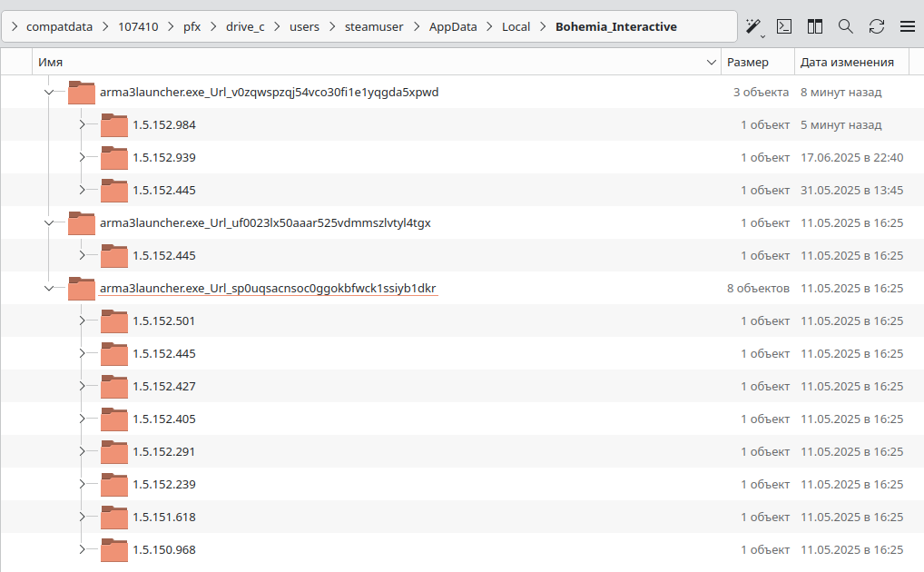Screen dimensions: 924x572
Task: Open breadcrumb arrow between compatdata and 107410
Action: pyautogui.click(x=105, y=26)
